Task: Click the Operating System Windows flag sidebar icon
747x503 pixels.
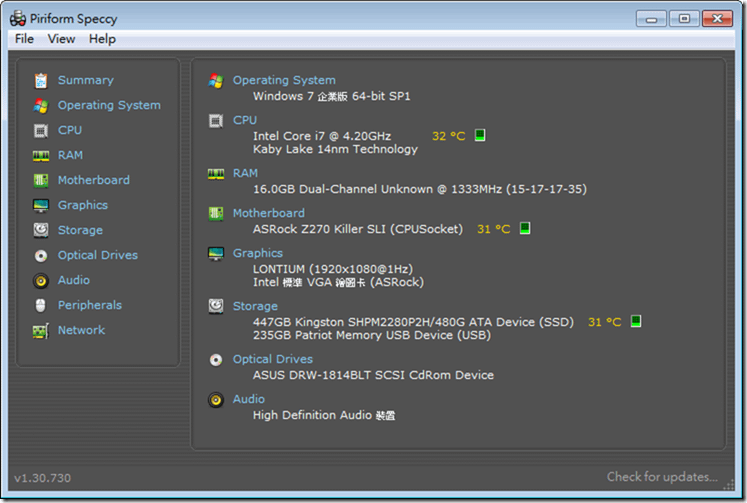Action: coord(41,106)
